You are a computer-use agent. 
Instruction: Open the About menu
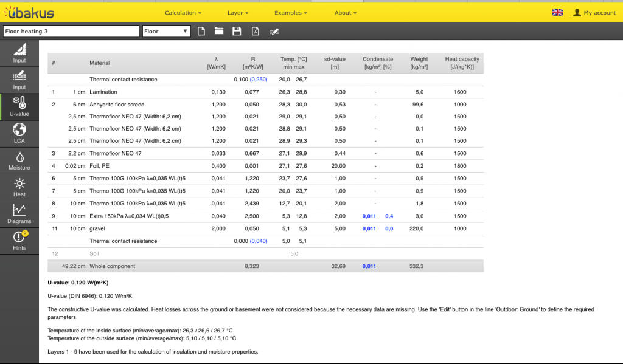[x=345, y=13]
